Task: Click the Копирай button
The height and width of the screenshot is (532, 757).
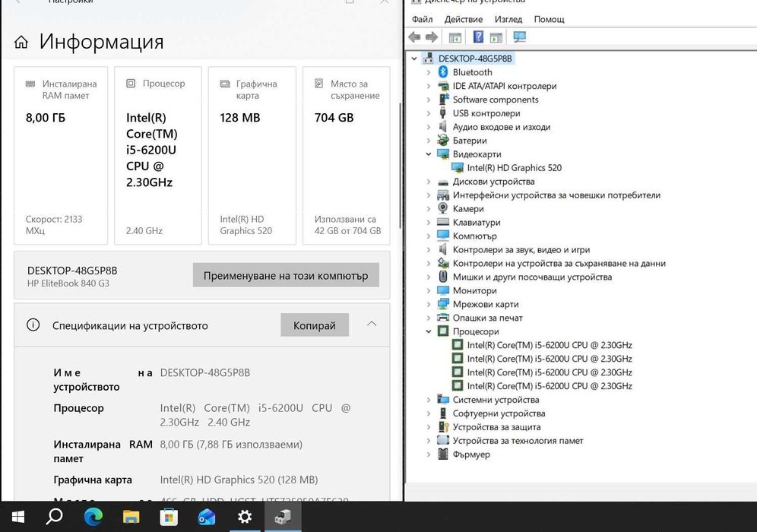Action: (x=315, y=325)
